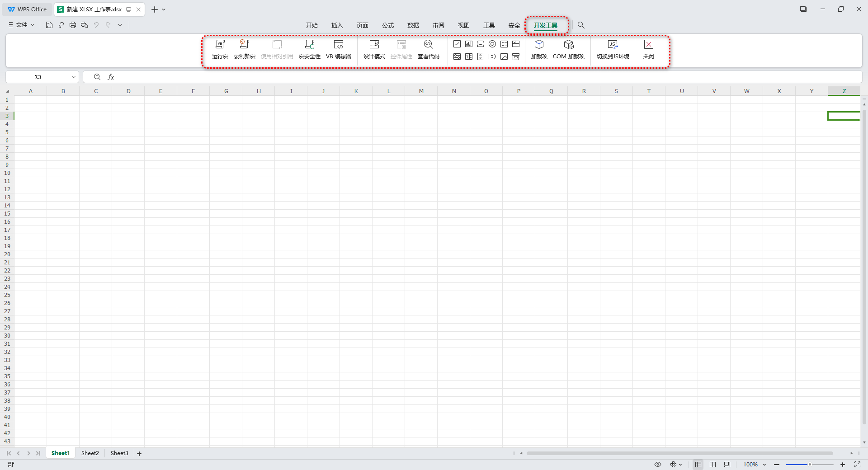The height and width of the screenshot is (470, 868).
Task: Close the developer tools tab (关闭)
Action: click(x=648, y=49)
